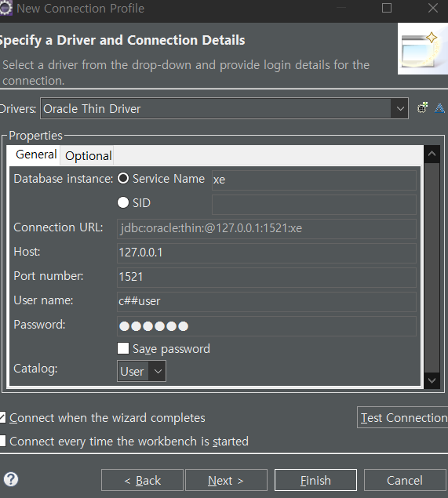Close the New Connection Profile dialog
Image resolution: width=448 pixels, height=498 pixels.
[x=433, y=8]
